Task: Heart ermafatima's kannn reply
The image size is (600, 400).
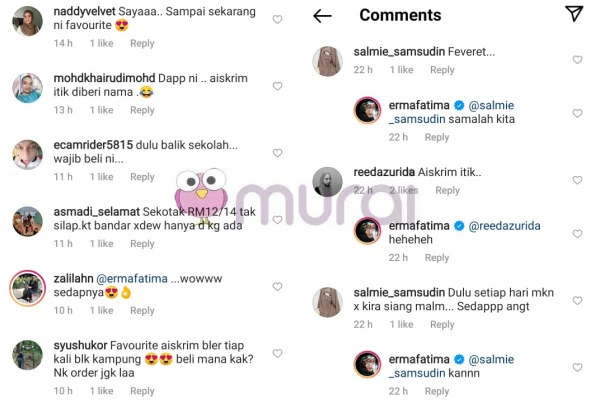Action: click(577, 367)
